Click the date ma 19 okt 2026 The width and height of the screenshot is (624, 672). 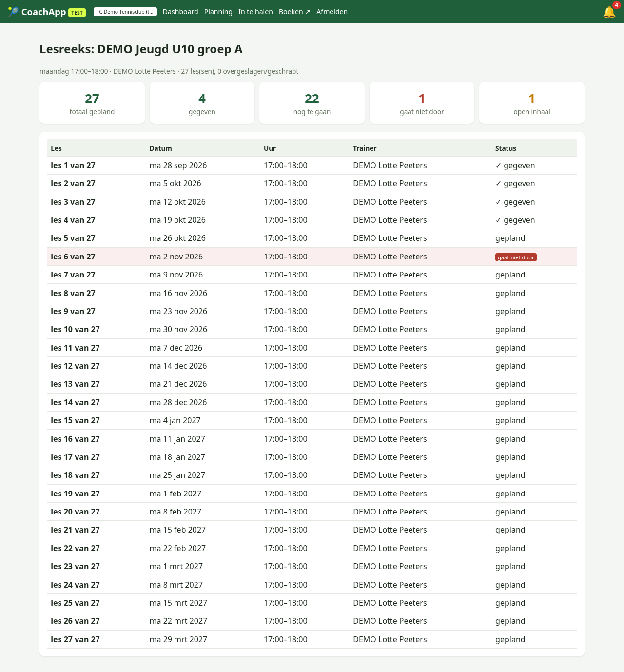pyautogui.click(x=177, y=220)
